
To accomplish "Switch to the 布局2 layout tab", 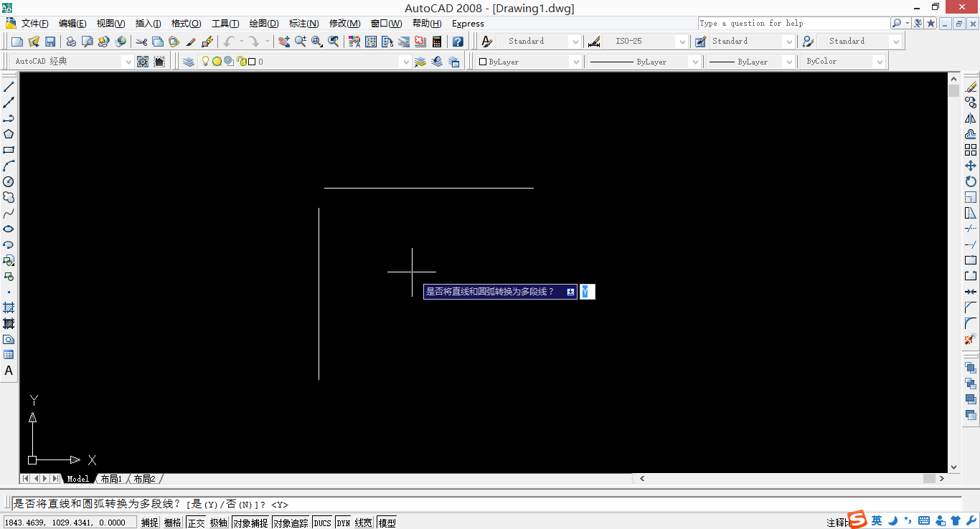I will pyautogui.click(x=144, y=479).
